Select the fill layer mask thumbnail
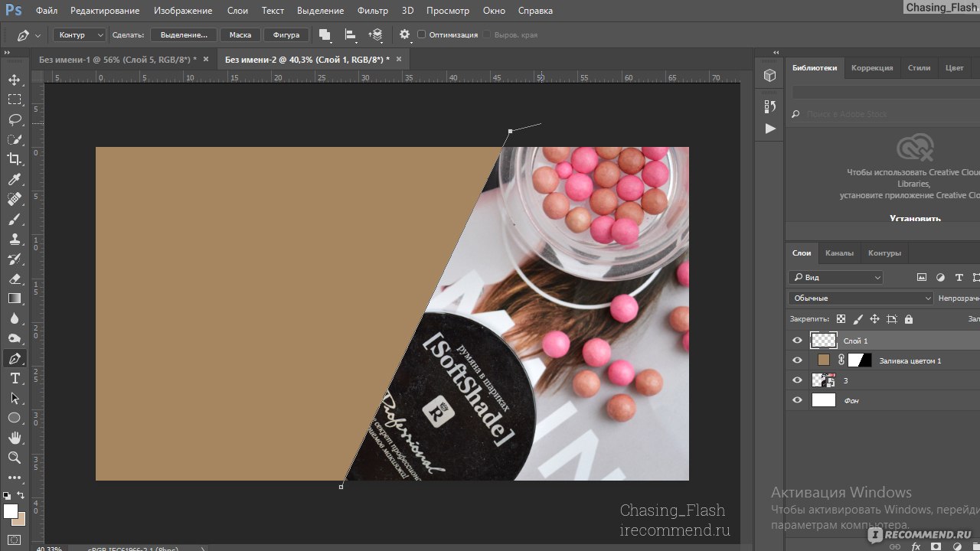The image size is (980, 551). (x=860, y=360)
